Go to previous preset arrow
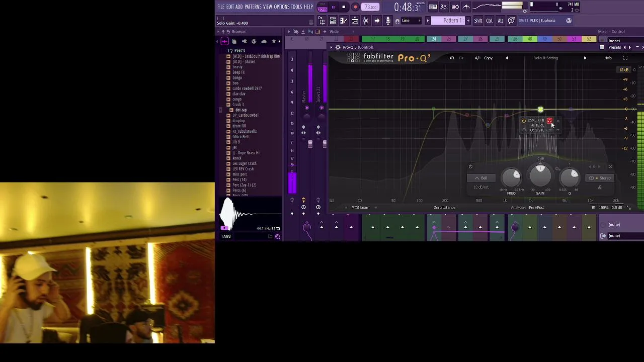The width and height of the screenshot is (644, 362). (507, 58)
